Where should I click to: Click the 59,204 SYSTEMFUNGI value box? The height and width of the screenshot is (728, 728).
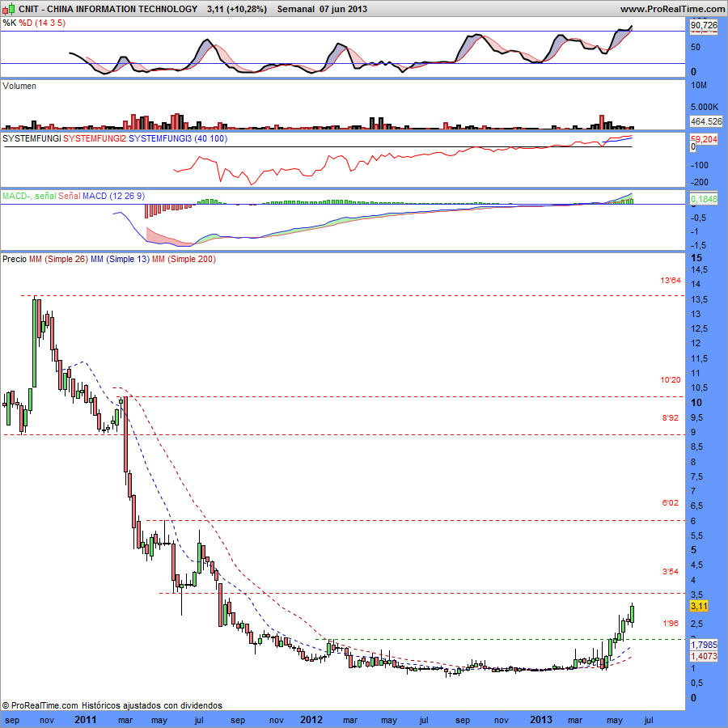704,139
